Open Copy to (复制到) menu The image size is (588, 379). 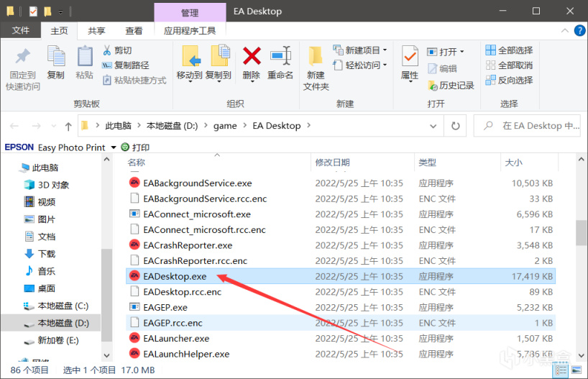(x=219, y=63)
